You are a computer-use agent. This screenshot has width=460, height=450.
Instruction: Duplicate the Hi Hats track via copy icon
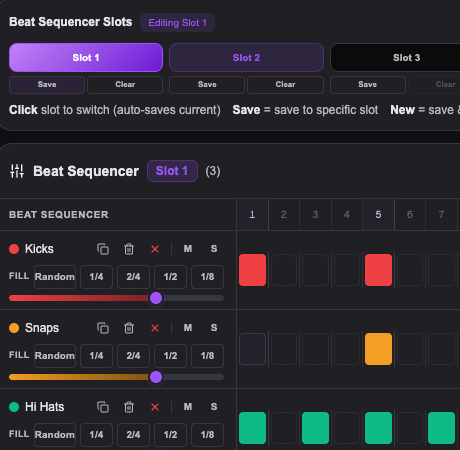tap(103, 407)
